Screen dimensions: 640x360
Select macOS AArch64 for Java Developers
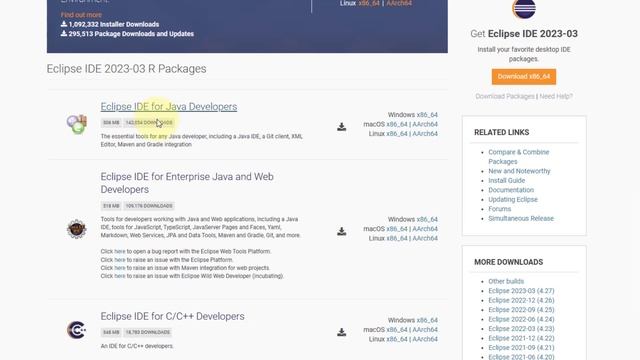pyautogui.click(x=425, y=124)
